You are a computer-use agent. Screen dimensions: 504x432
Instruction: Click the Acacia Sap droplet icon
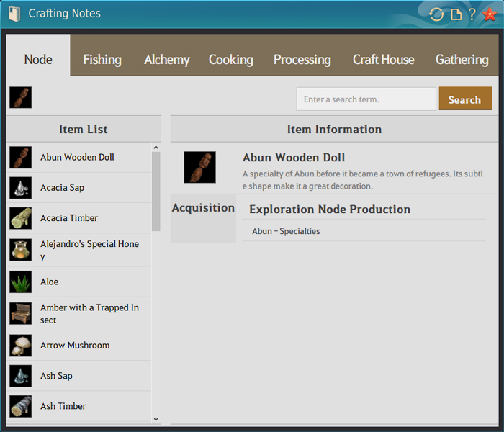20,187
